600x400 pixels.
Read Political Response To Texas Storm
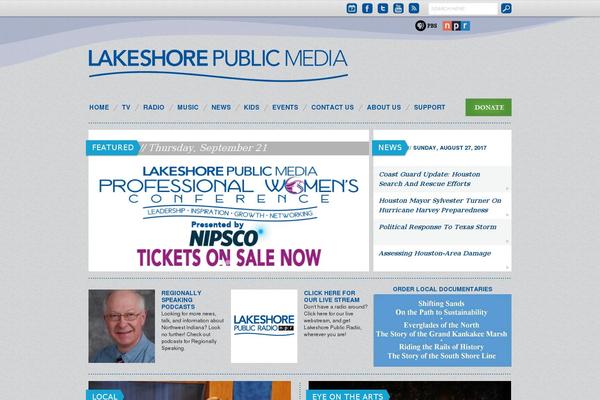click(x=437, y=227)
